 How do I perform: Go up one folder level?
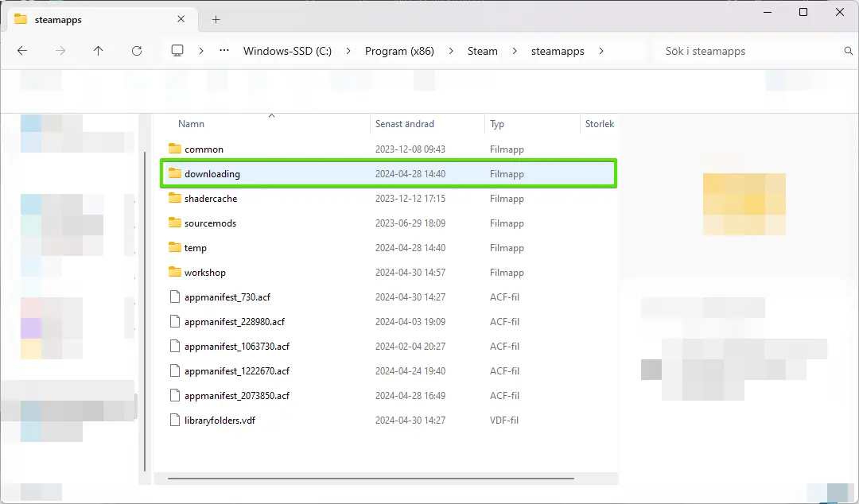point(98,51)
